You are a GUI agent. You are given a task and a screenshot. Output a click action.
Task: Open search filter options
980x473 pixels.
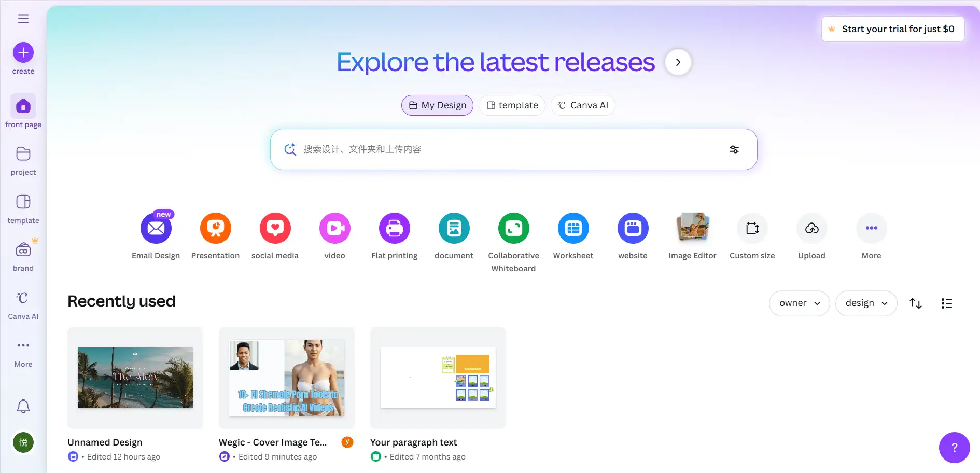point(734,149)
